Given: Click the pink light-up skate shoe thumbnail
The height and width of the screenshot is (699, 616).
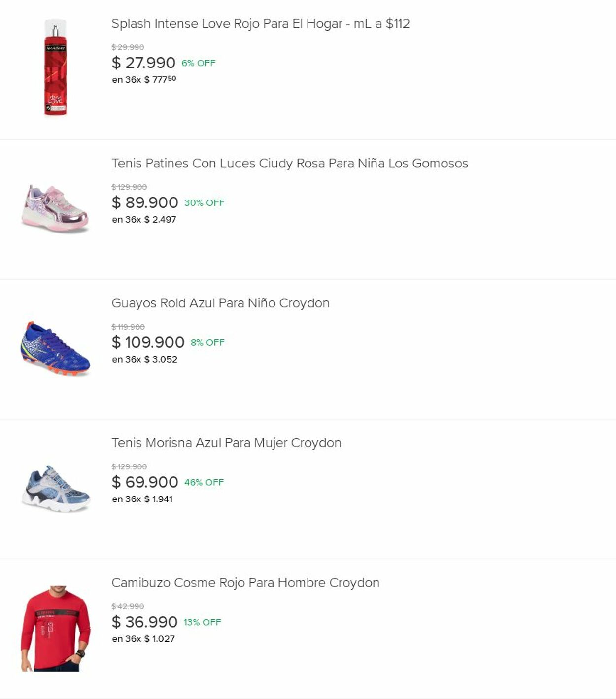Looking at the screenshot, I should [x=55, y=208].
